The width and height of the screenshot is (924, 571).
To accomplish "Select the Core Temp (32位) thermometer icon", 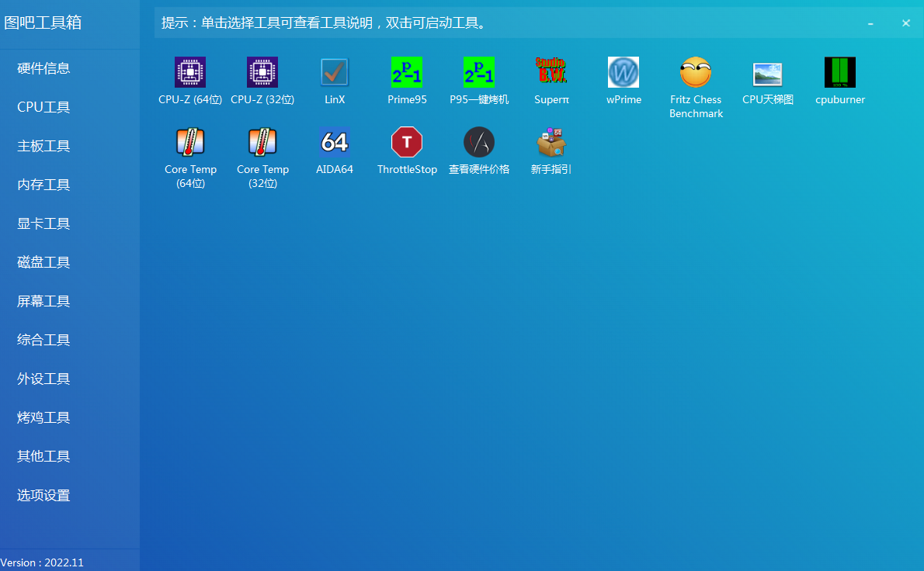I will [x=262, y=142].
